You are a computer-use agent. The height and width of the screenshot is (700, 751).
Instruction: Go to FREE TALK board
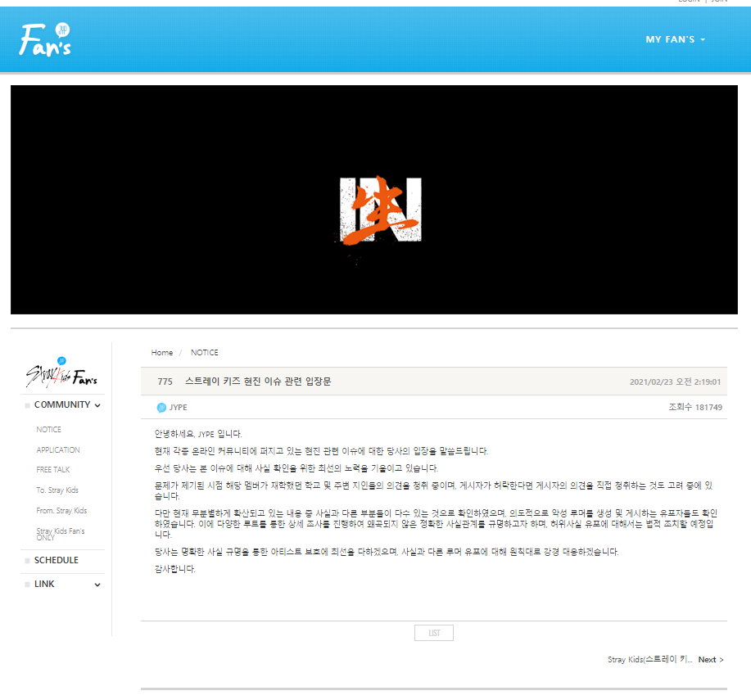click(53, 470)
